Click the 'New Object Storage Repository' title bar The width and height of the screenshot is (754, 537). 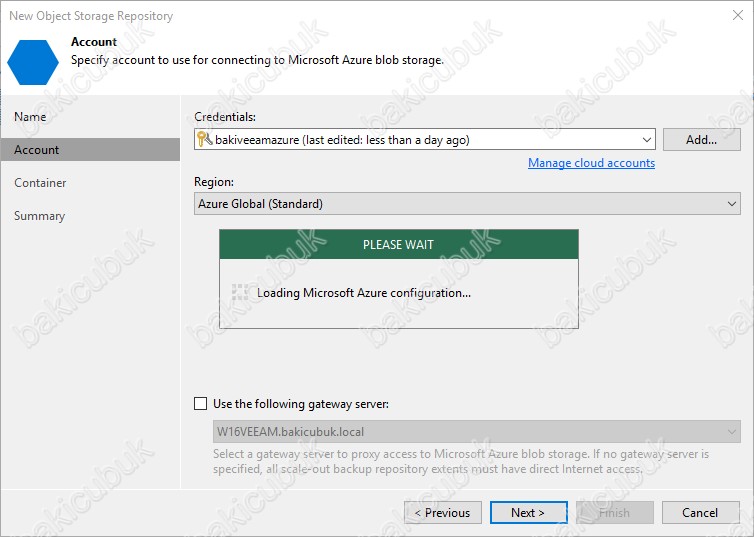300,15
